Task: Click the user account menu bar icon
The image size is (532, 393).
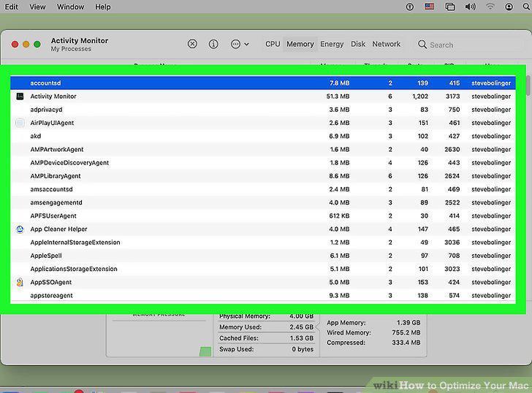Action: click(509, 7)
